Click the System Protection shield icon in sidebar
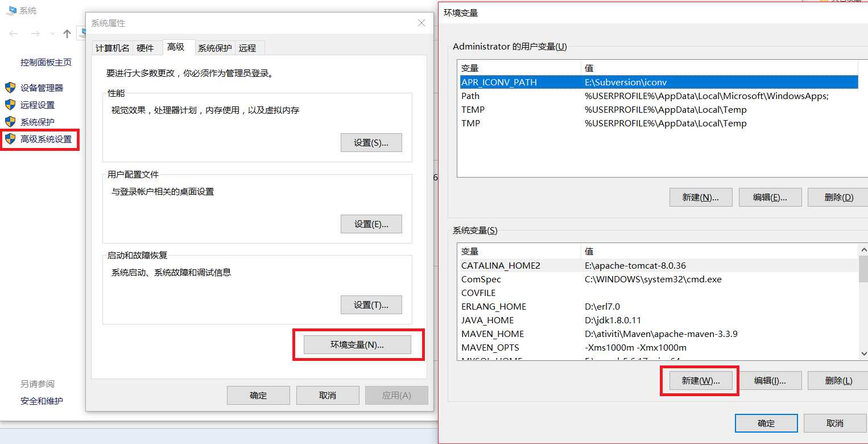Viewport: 868px width, 444px height. pos(10,122)
